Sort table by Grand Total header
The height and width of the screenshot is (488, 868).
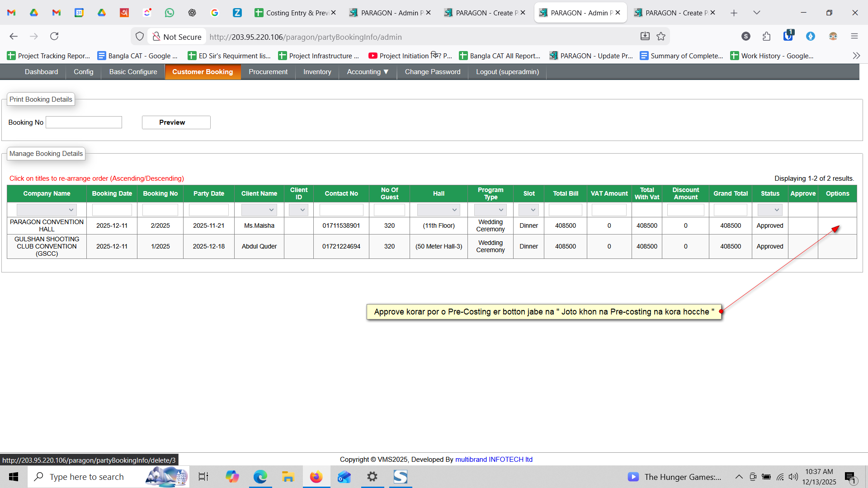click(730, 193)
